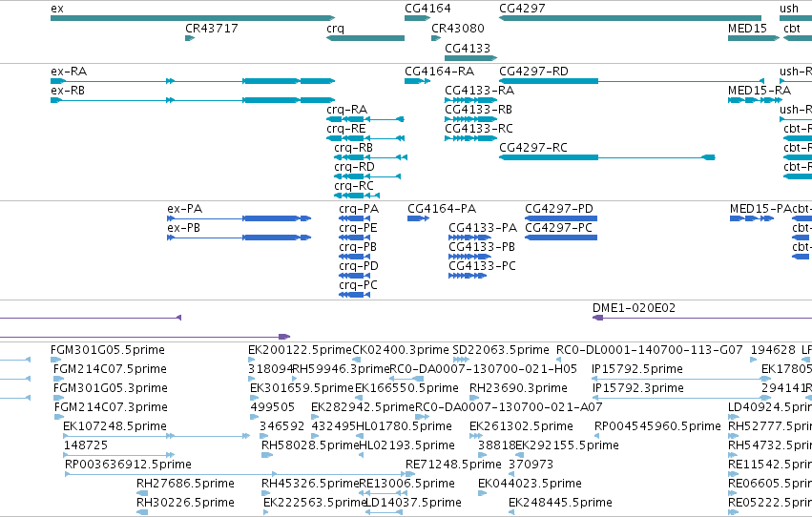Click the MED15 gene label
The image size is (812, 517).
click(x=747, y=29)
